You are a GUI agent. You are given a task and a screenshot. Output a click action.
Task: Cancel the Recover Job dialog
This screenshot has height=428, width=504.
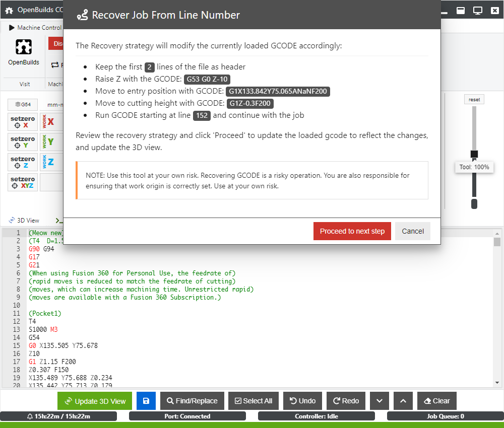coord(413,231)
